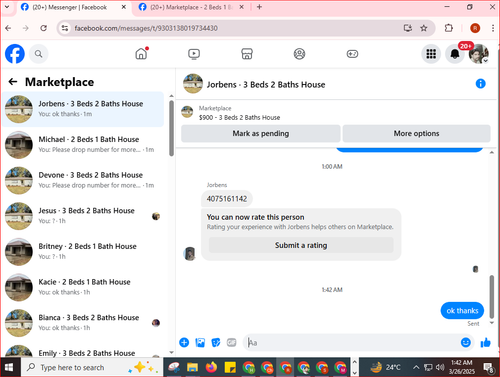
Task: Open a new browser tab
Action: click(259, 7)
